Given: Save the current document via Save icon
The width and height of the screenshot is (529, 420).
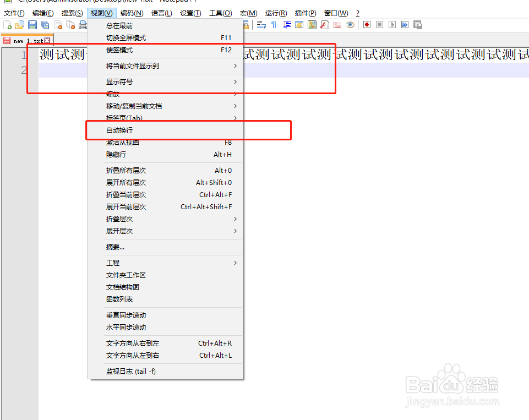Looking at the screenshot, I should (x=32, y=24).
